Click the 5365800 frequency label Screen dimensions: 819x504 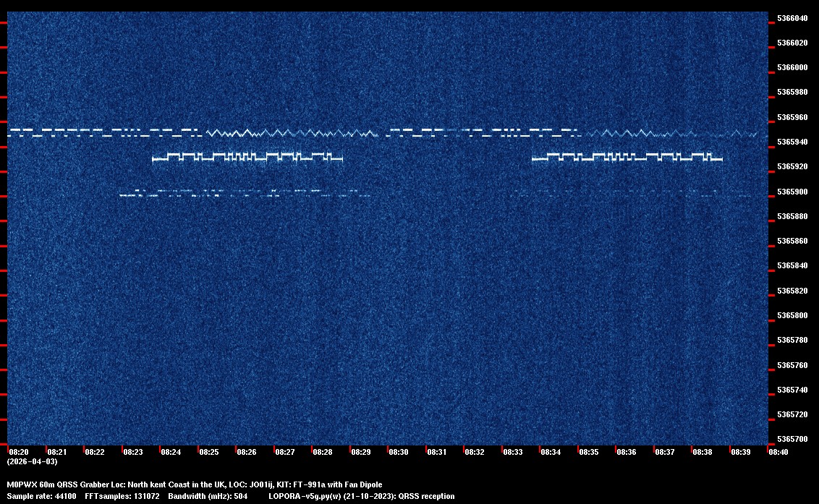(792, 316)
